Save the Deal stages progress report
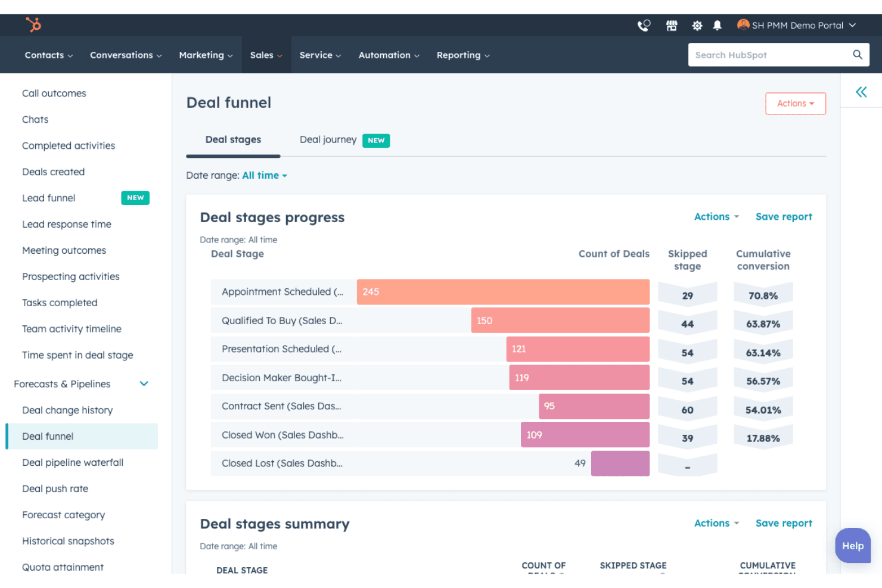Screen dimensions: 882x588 tap(784, 217)
